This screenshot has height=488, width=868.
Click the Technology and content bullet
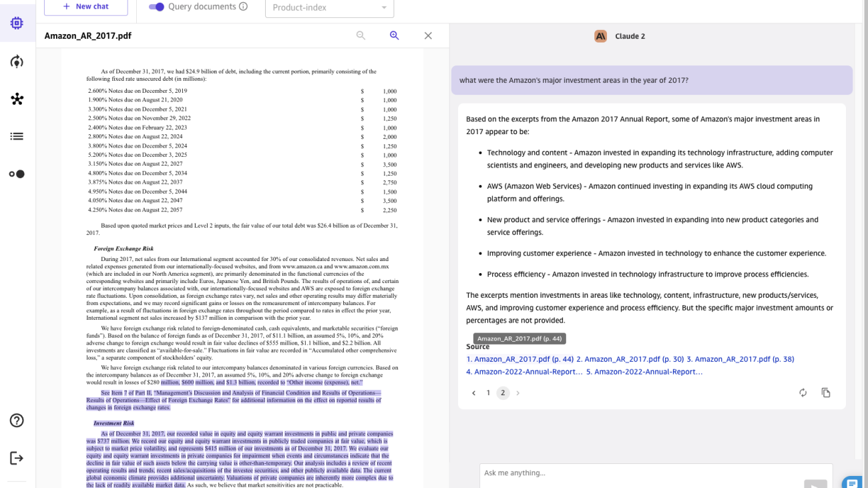pos(660,159)
